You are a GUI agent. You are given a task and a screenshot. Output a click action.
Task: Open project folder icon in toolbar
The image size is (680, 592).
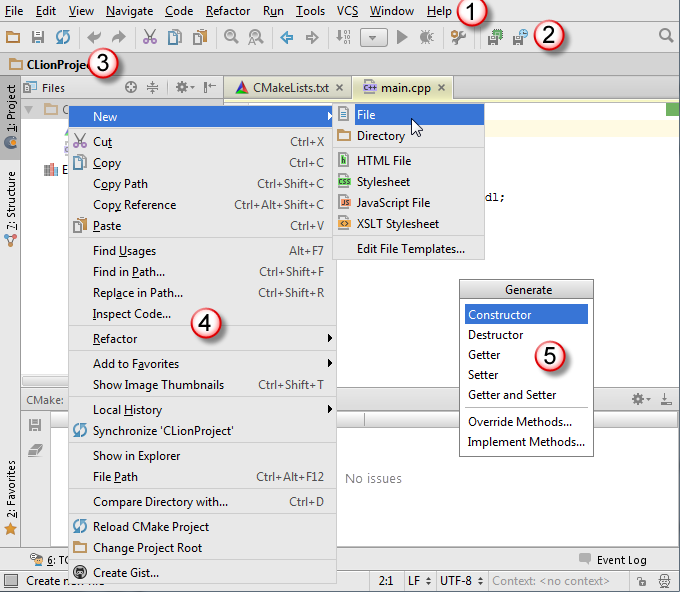pyautogui.click(x=13, y=37)
